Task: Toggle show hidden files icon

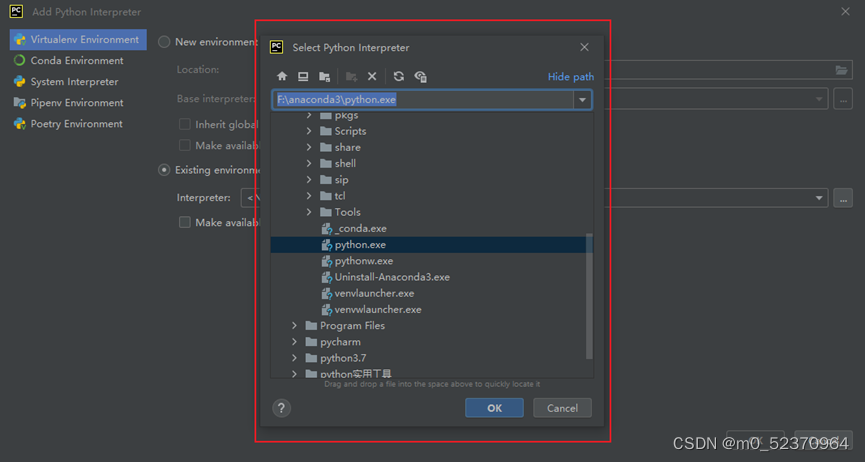Action: pyautogui.click(x=420, y=76)
